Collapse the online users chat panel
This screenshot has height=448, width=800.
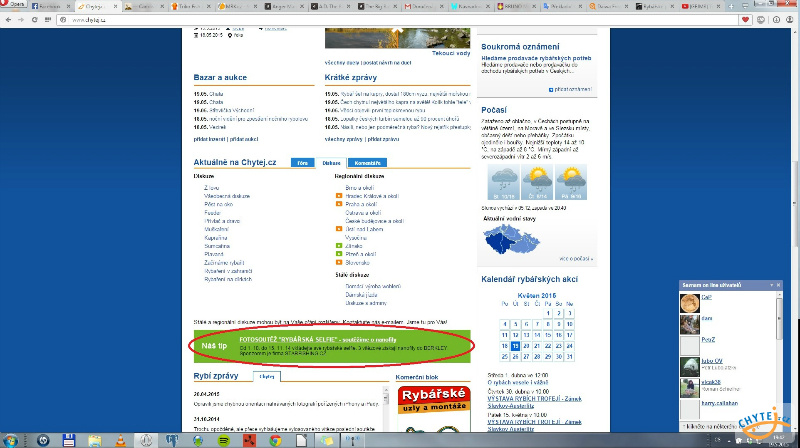pos(771,287)
